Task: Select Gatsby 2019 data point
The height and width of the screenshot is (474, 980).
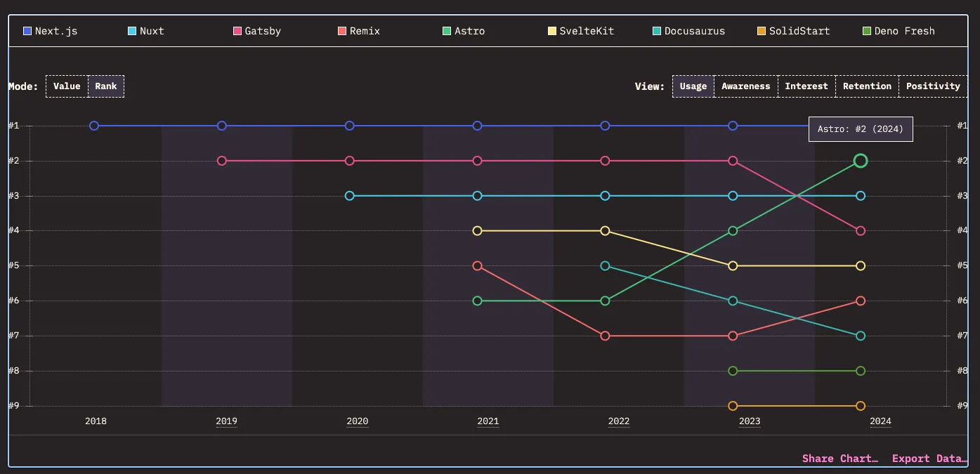Action: 222,161
